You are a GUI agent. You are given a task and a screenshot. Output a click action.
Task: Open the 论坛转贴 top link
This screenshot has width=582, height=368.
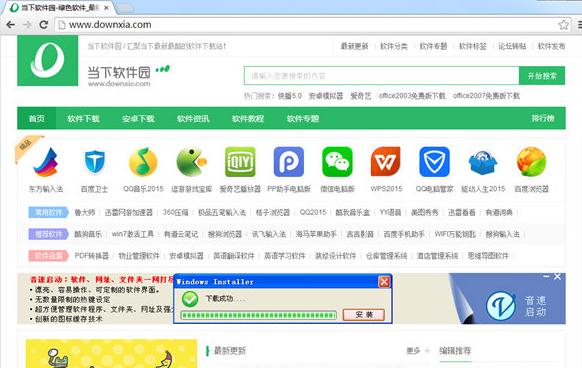pos(512,46)
